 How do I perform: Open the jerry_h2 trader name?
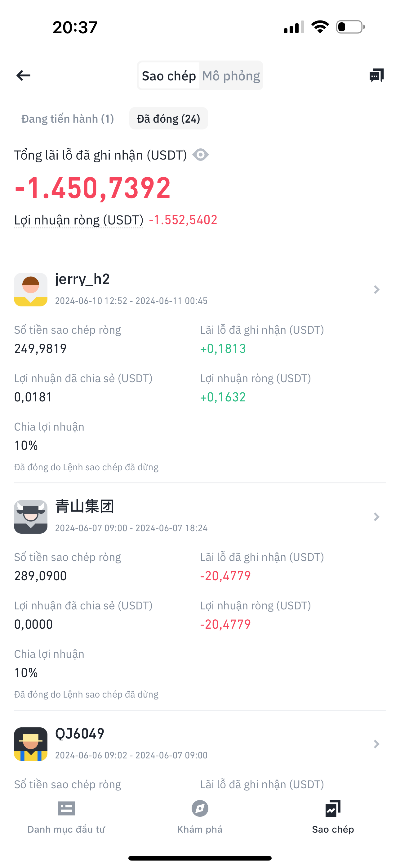pos(82,279)
